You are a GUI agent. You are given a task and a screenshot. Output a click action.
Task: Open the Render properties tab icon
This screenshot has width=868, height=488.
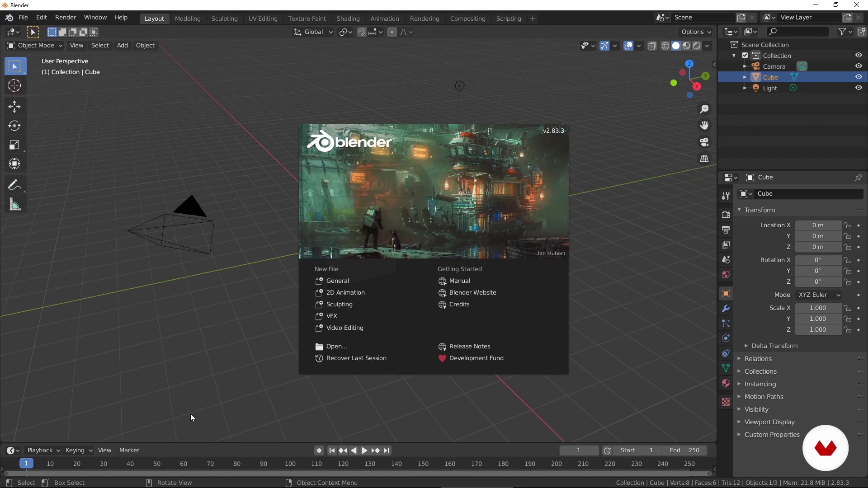[726, 215]
